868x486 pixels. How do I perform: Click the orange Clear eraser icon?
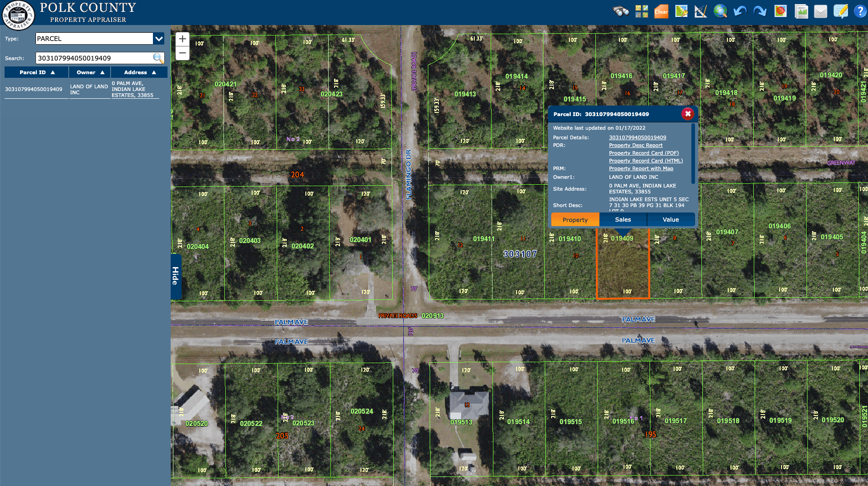[661, 11]
